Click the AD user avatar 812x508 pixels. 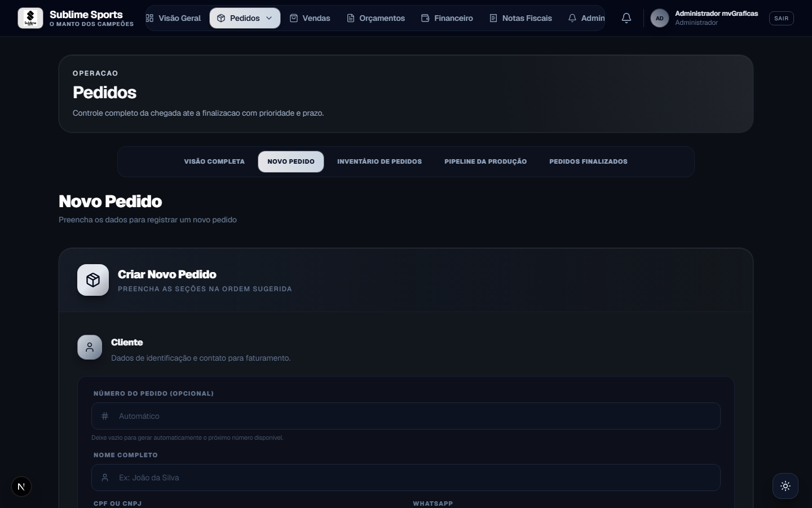click(659, 18)
